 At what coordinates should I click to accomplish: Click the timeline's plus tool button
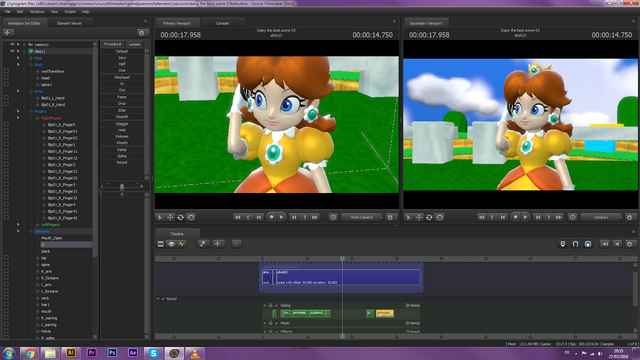coord(218,244)
